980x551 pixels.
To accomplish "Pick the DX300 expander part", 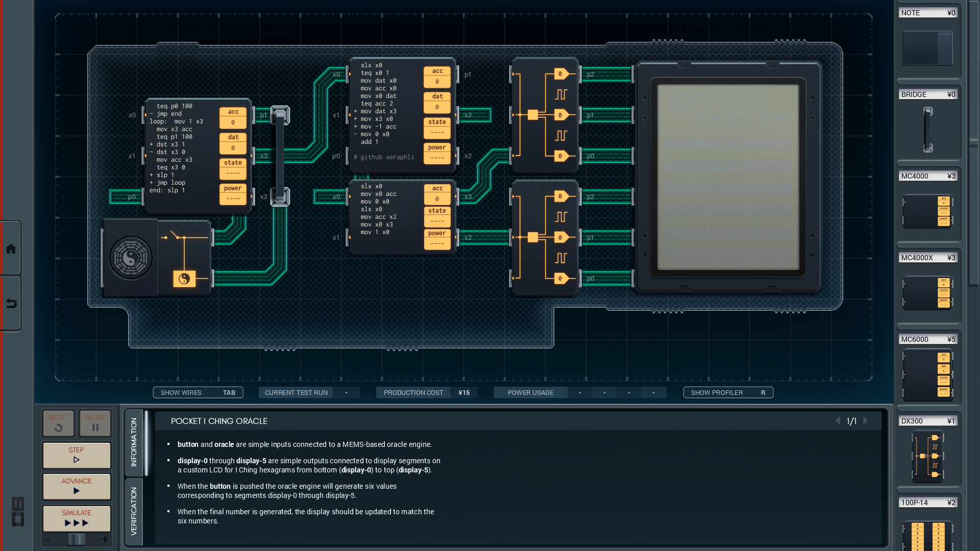I will pos(927,456).
